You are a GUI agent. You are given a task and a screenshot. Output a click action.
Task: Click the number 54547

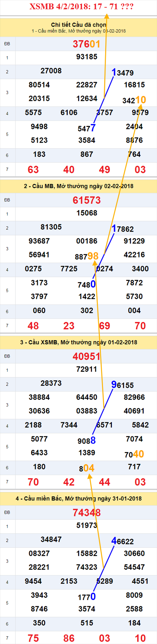[134, 567]
